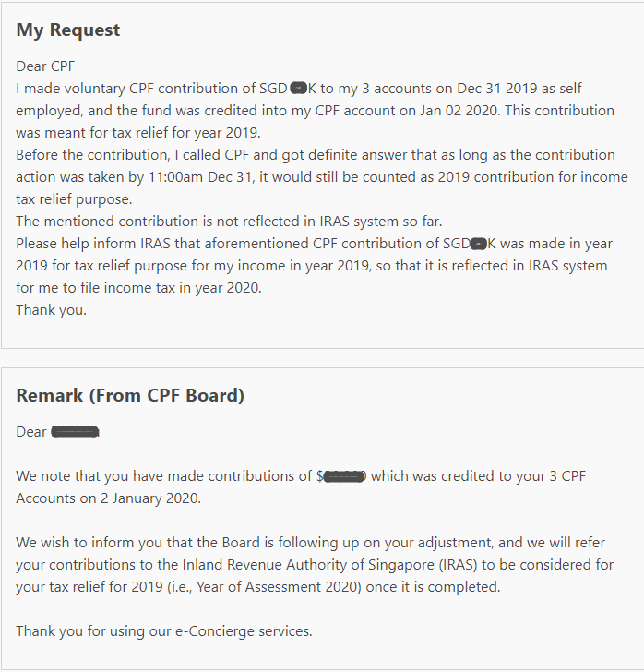Screen dimensions: 644x672
Task: Click the "Thank you for using our e-Concierge services" line
Action: click(x=164, y=631)
